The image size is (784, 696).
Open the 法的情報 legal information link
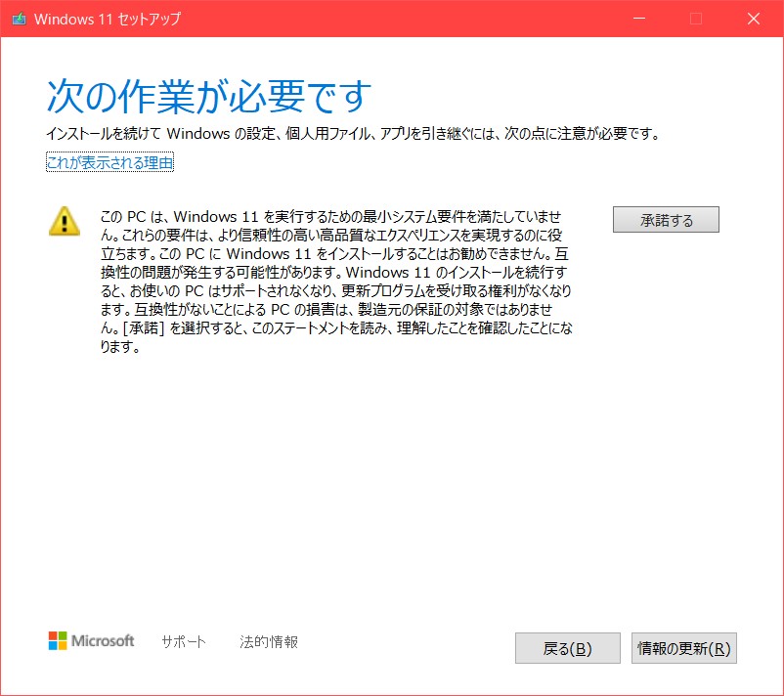click(269, 641)
